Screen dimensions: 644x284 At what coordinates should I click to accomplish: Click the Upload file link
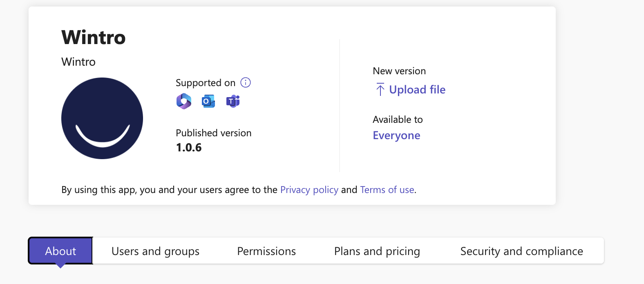(x=417, y=89)
